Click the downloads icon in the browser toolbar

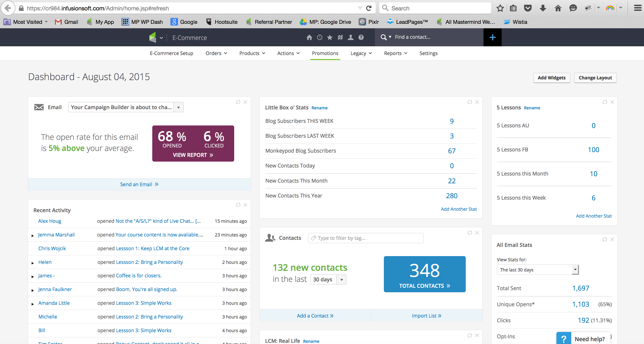542,8
